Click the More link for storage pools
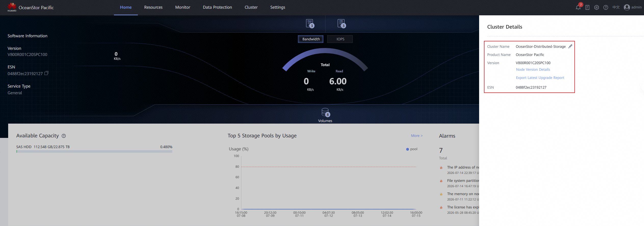This screenshot has height=226, width=644. (x=417, y=136)
